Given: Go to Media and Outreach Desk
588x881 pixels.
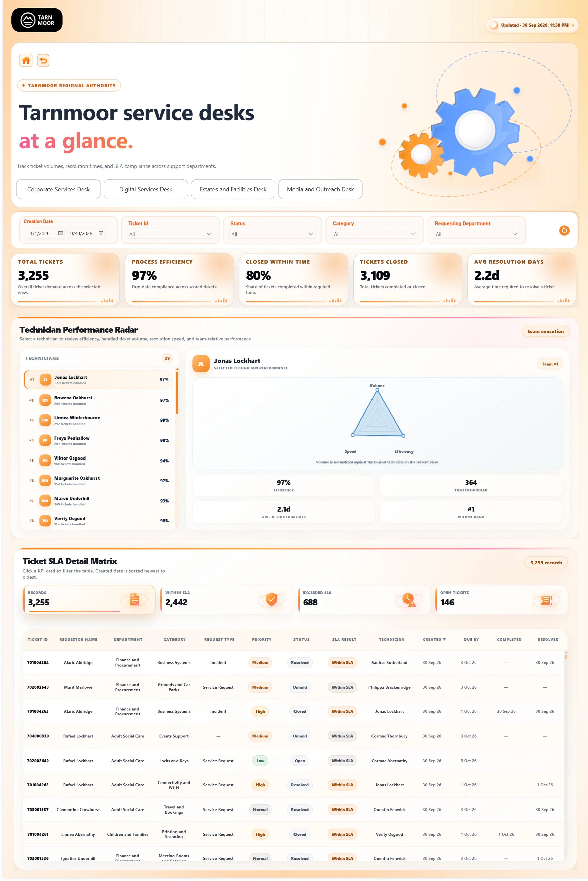Looking at the screenshot, I should pos(320,189).
